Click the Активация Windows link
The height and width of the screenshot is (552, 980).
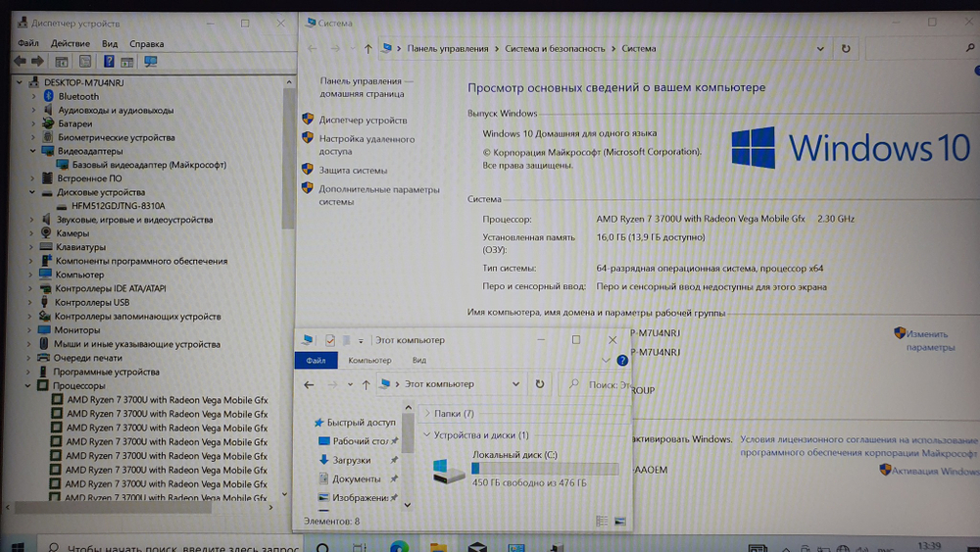click(936, 472)
